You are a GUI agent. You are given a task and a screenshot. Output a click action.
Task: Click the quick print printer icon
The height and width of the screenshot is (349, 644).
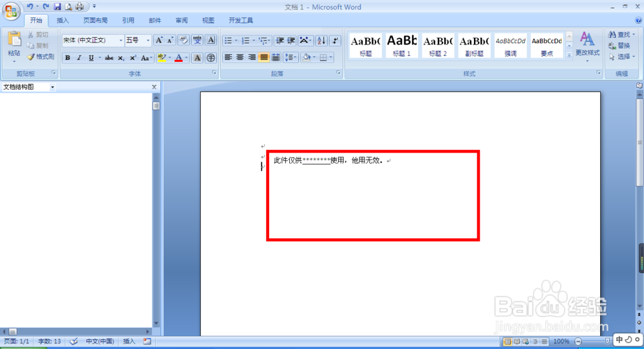pyautogui.click(x=80, y=6)
